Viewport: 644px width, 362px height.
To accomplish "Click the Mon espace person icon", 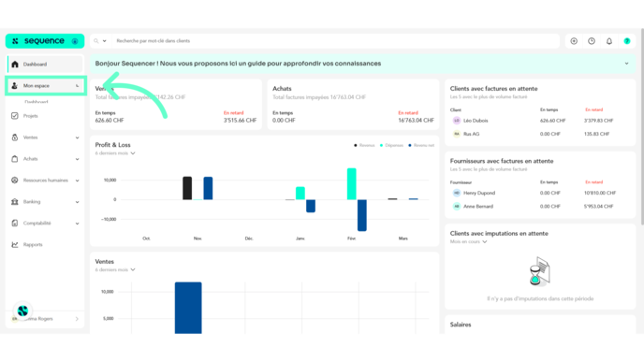I will pos(14,86).
